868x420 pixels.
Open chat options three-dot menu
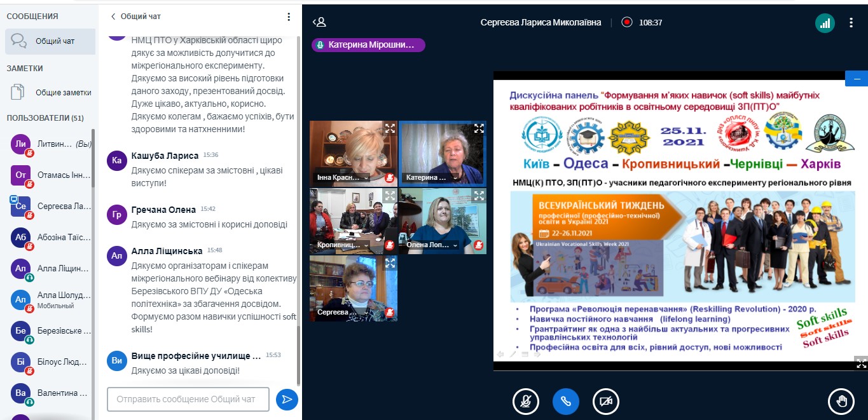coord(289,17)
